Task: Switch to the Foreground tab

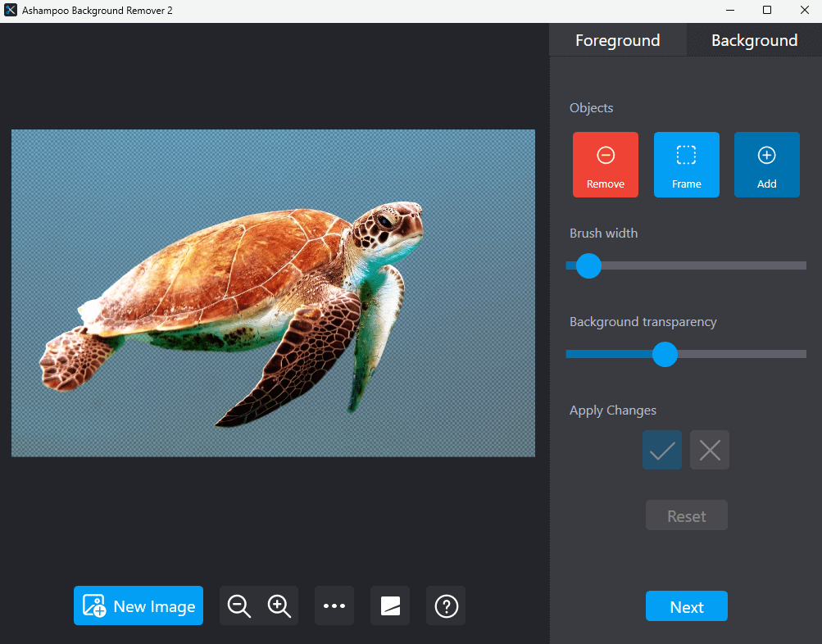Action: [x=617, y=40]
